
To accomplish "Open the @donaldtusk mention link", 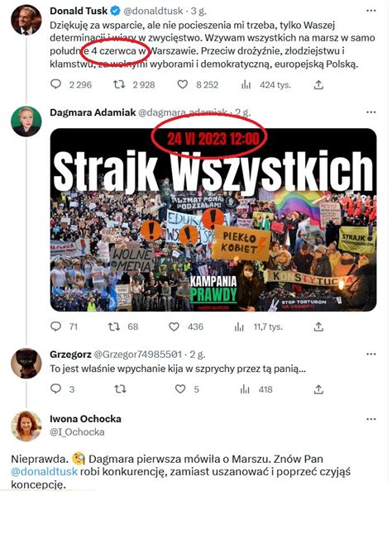I will click(45, 472).
